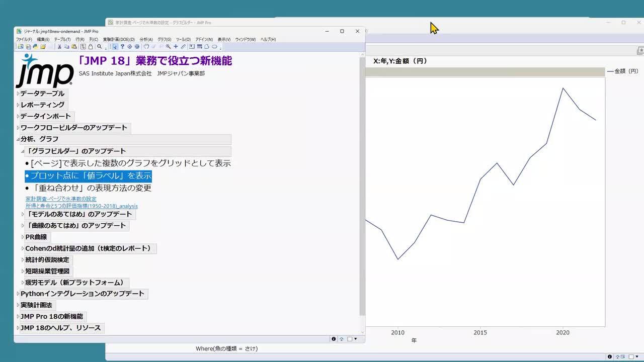644x362 pixels.
Task: Click the 「曲線のあてはめ」のアップデート heading
Action: pos(76,226)
